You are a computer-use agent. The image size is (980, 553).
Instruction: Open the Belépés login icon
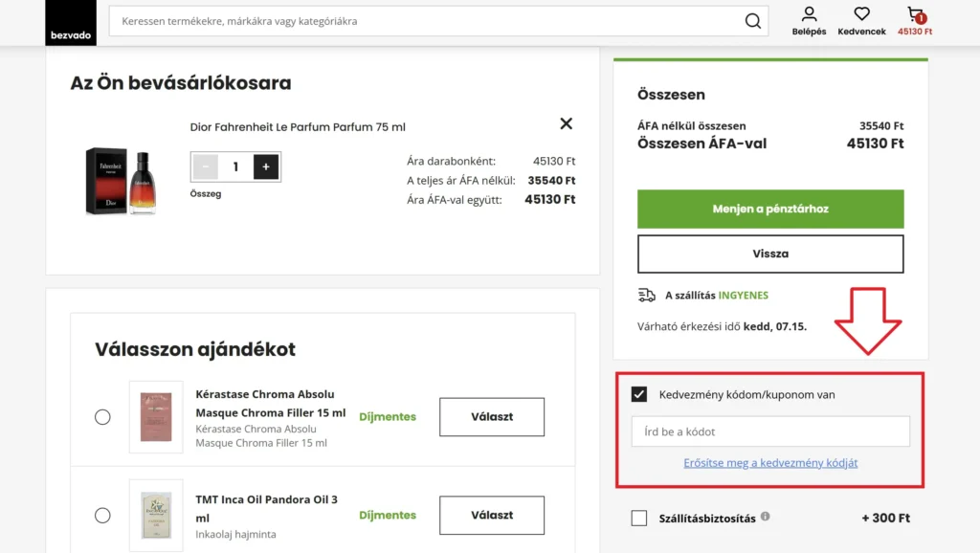point(809,21)
